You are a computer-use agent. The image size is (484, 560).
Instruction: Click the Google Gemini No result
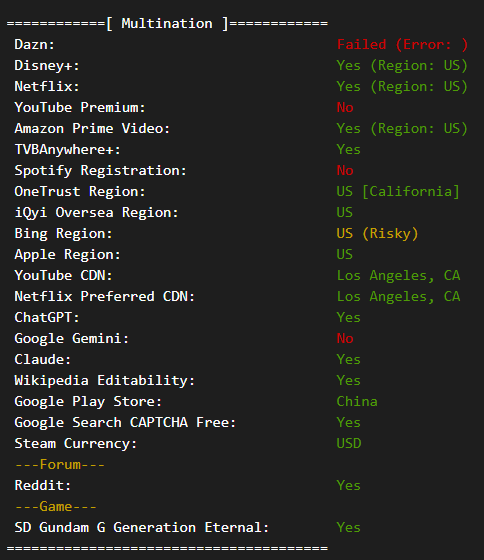(x=345, y=339)
